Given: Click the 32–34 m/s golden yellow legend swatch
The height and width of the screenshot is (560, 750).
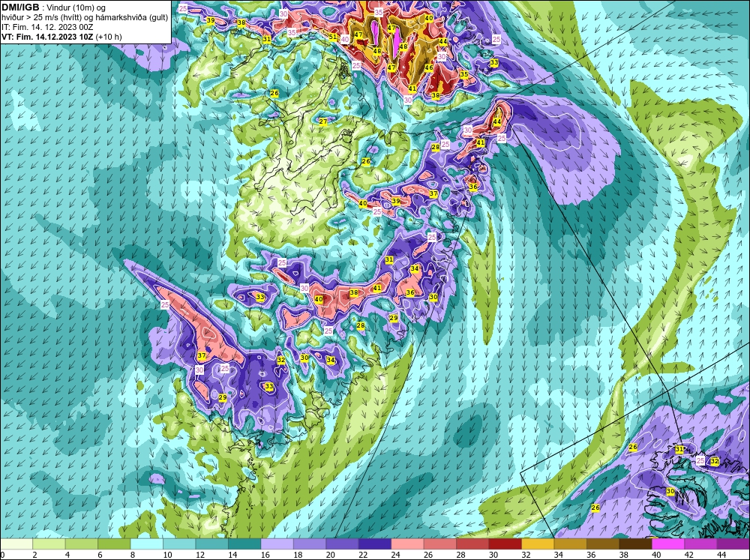Looking at the screenshot, I should pos(538,544).
